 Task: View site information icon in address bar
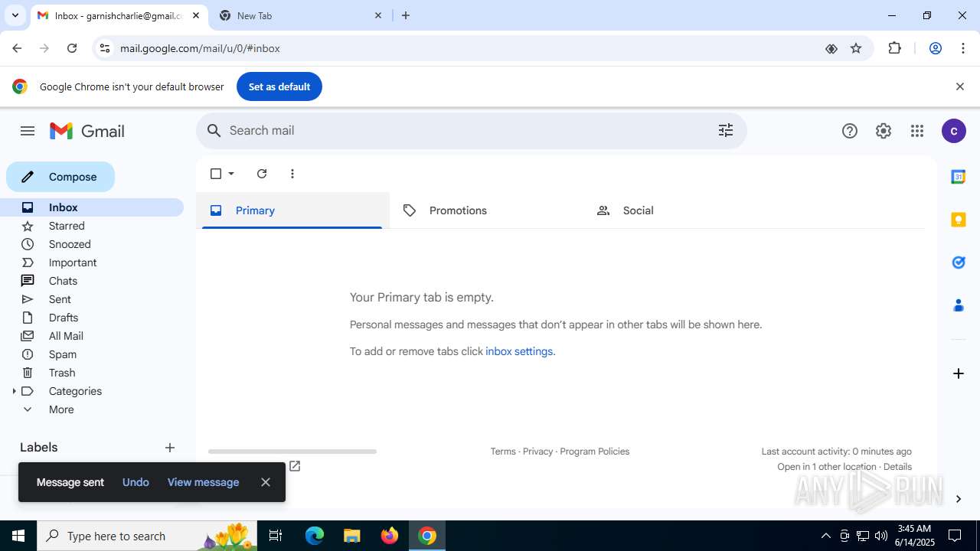point(105,48)
